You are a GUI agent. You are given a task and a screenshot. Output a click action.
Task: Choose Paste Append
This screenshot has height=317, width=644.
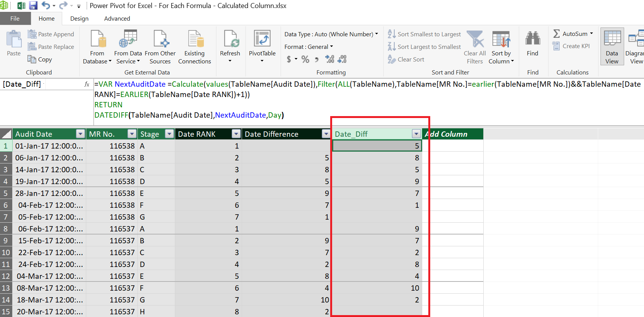(x=51, y=34)
